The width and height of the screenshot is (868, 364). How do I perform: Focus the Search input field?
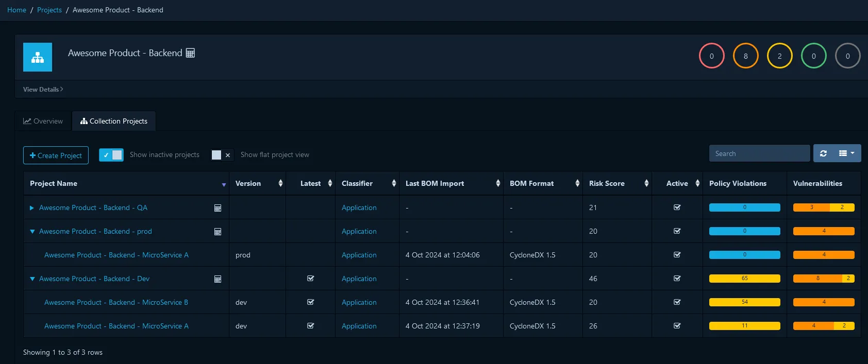759,153
